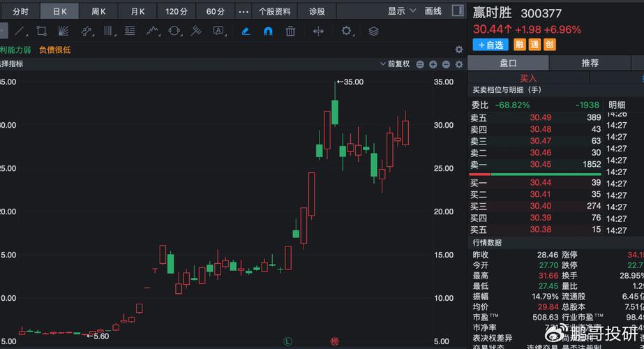Click the 买一 price 30.44

[541, 182]
